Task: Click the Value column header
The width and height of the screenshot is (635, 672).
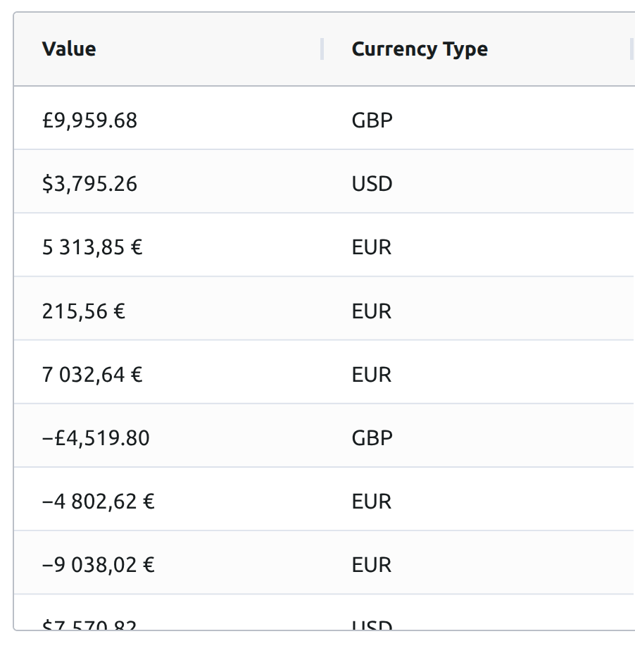Action: point(69,49)
